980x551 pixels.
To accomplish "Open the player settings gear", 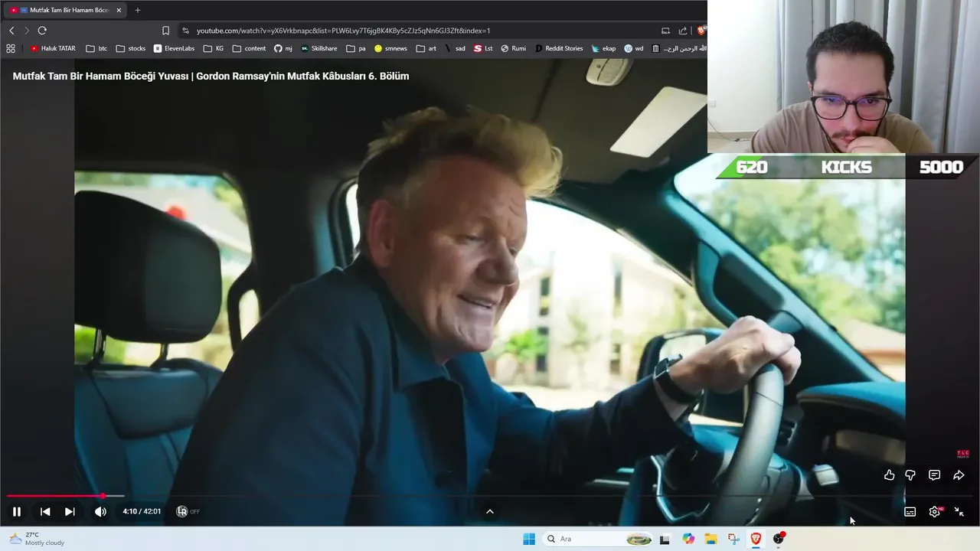I will (935, 512).
